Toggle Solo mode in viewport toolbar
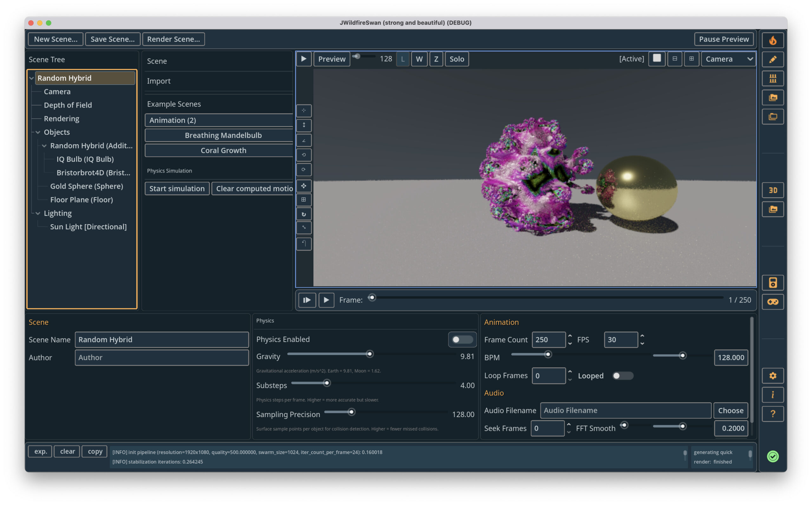The height and width of the screenshot is (505, 812). [457, 59]
